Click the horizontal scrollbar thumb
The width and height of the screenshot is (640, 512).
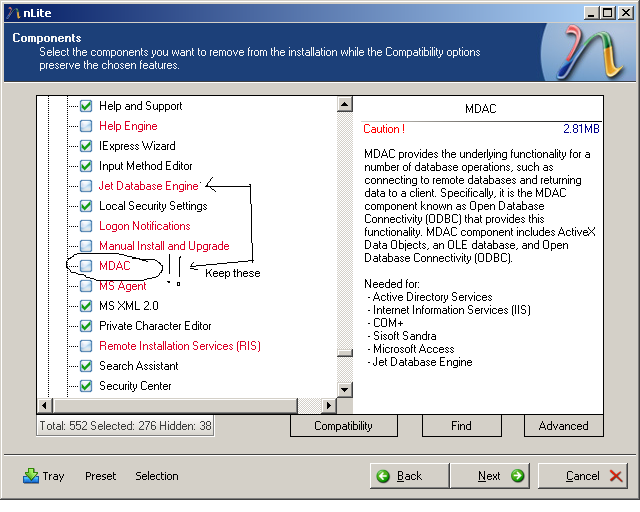click(x=176, y=406)
